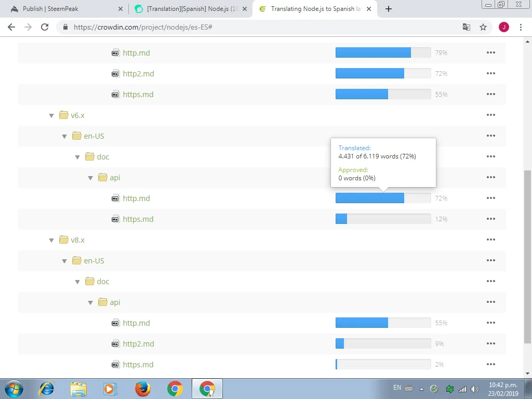The image size is (532, 399).
Task: Click the 55% progress bar of v8.x http.md
Action: point(383,323)
